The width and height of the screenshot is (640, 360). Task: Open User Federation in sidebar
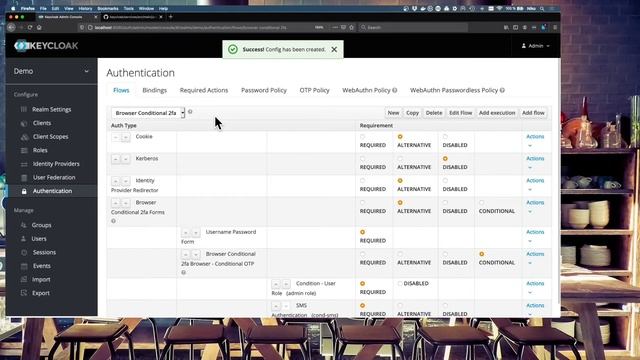pyautogui.click(x=54, y=178)
